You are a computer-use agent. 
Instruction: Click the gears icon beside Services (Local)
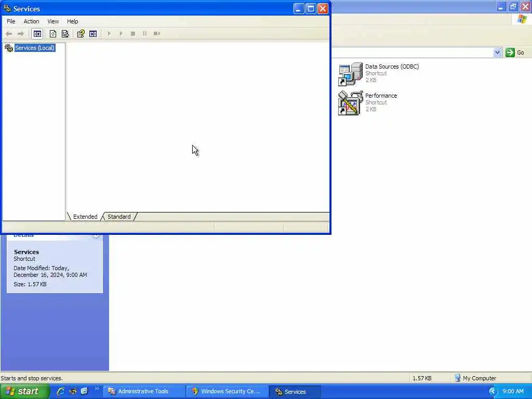point(9,48)
